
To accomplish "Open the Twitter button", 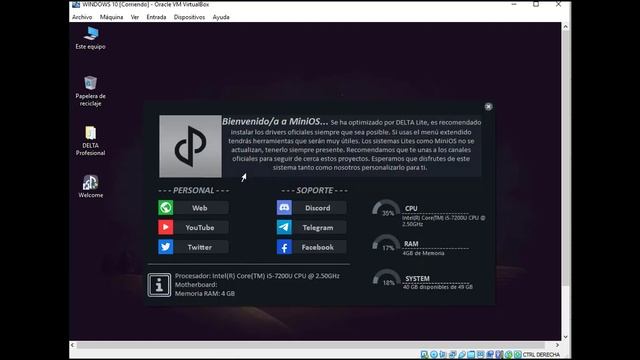I will 200,247.
